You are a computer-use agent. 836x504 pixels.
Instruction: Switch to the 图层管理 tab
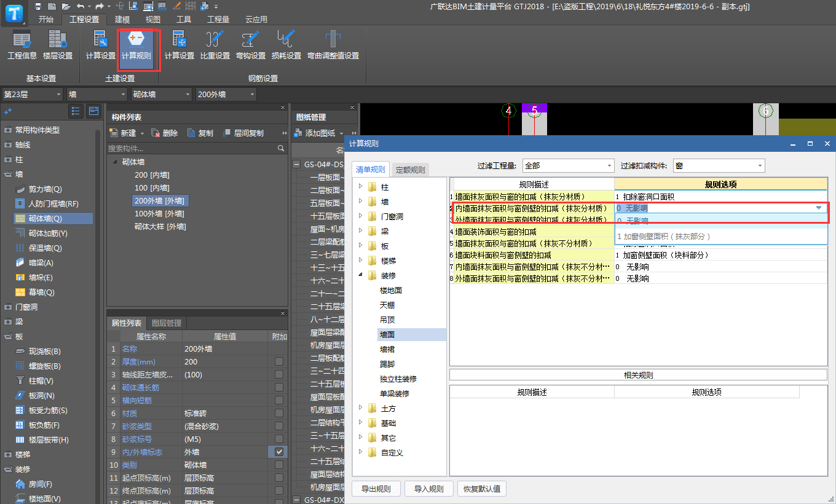coord(166,323)
